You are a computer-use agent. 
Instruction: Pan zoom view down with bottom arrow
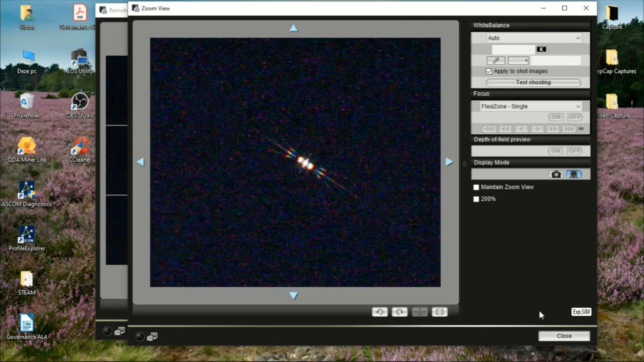click(x=293, y=296)
